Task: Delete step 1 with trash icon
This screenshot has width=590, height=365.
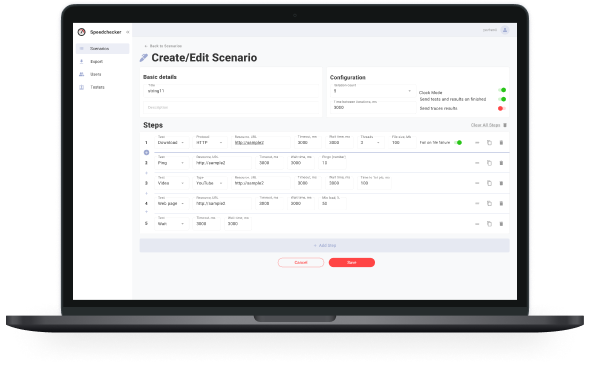Action: tap(501, 143)
